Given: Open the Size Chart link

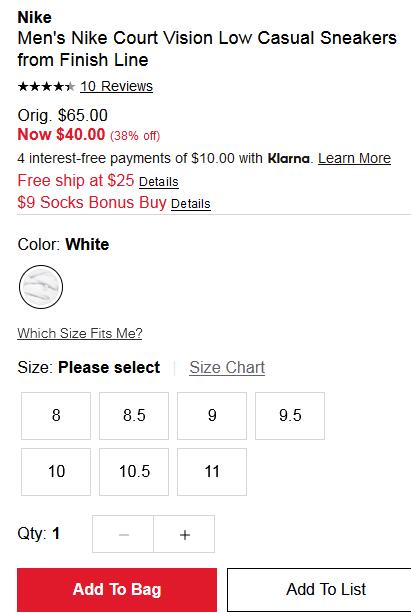Looking at the screenshot, I should click(227, 367).
